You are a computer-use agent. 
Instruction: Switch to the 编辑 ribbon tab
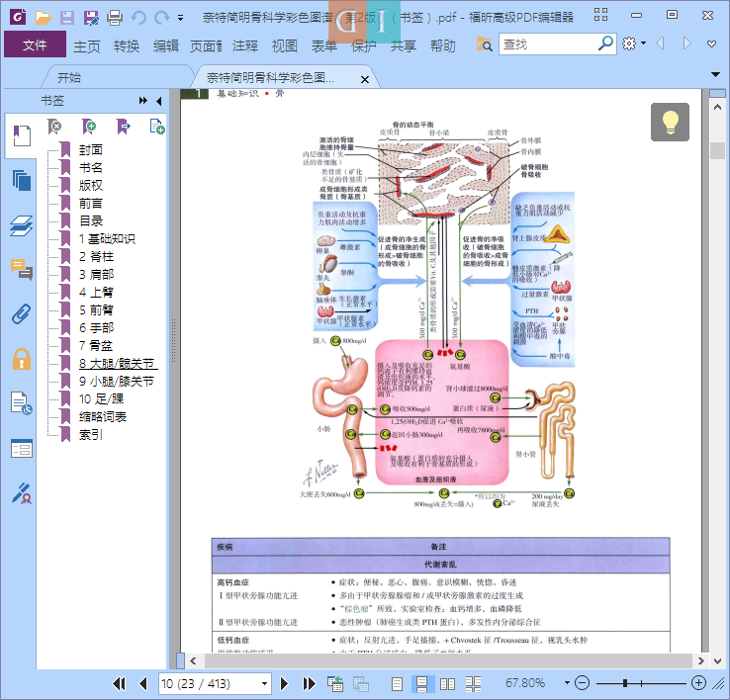[x=166, y=45]
